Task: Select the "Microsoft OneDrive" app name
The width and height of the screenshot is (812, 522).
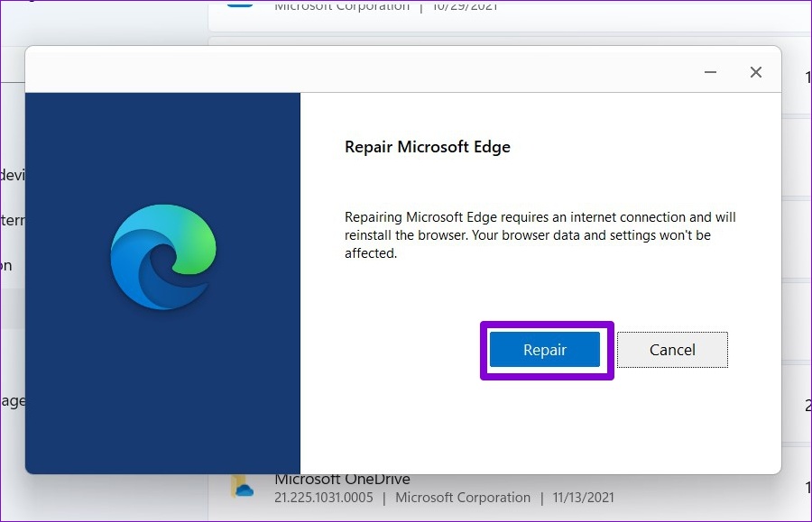Action: pos(342,479)
